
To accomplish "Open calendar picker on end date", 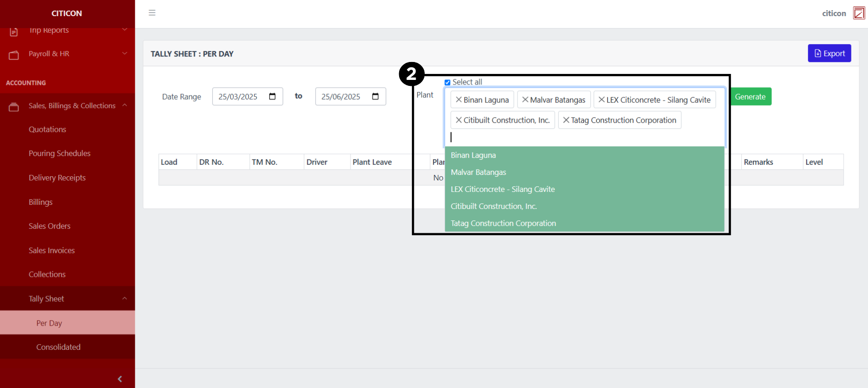I will [375, 96].
